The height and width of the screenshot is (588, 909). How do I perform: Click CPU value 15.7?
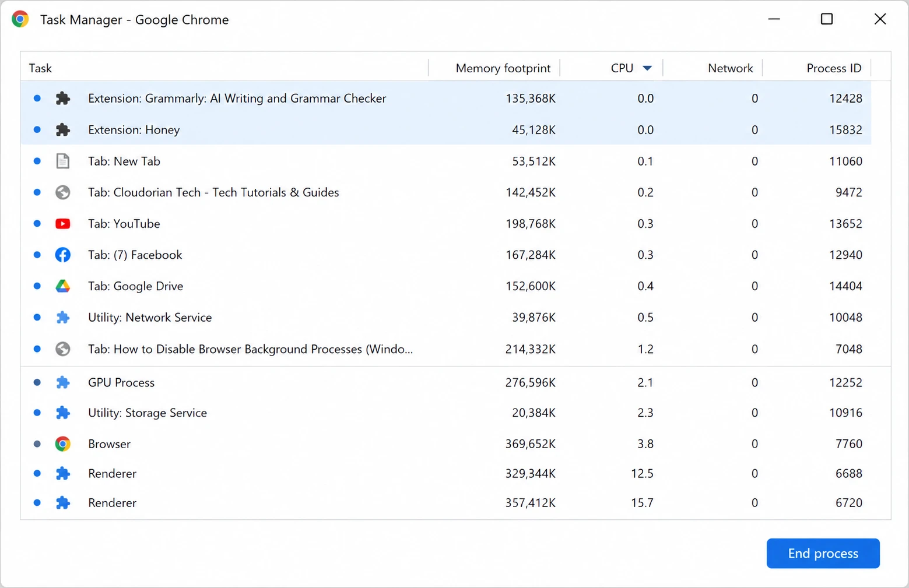pyautogui.click(x=643, y=502)
